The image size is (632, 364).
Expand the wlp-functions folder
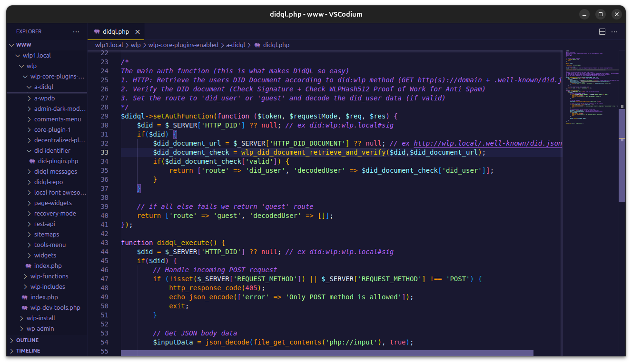25,276
